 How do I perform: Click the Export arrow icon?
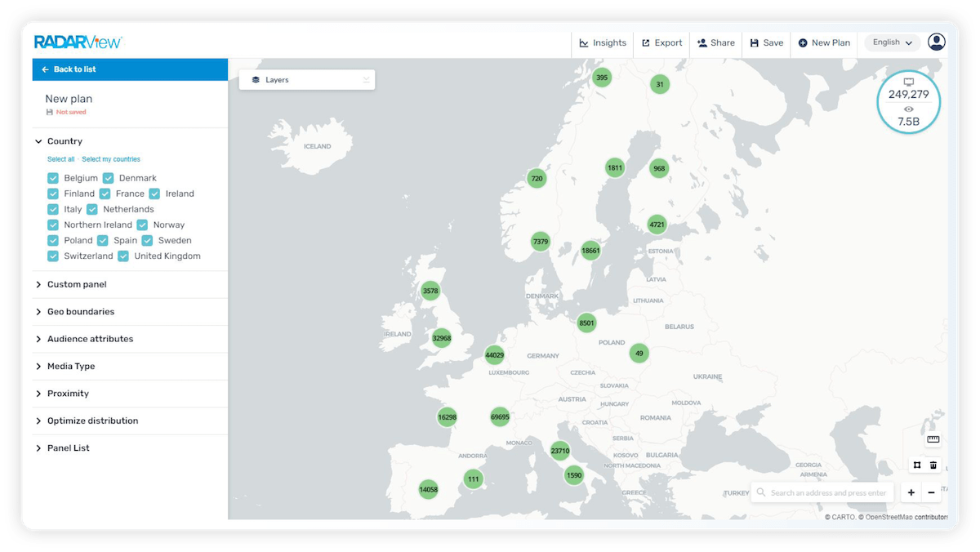pyautogui.click(x=646, y=43)
